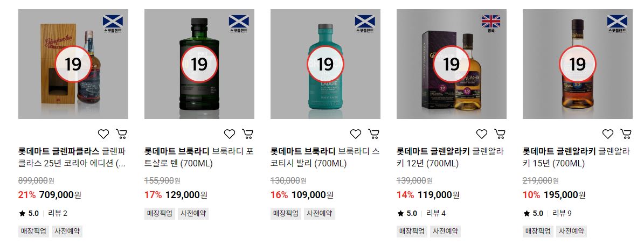Select 사전예약 tag under 브룩라디 스코티시 발리

click(319, 213)
